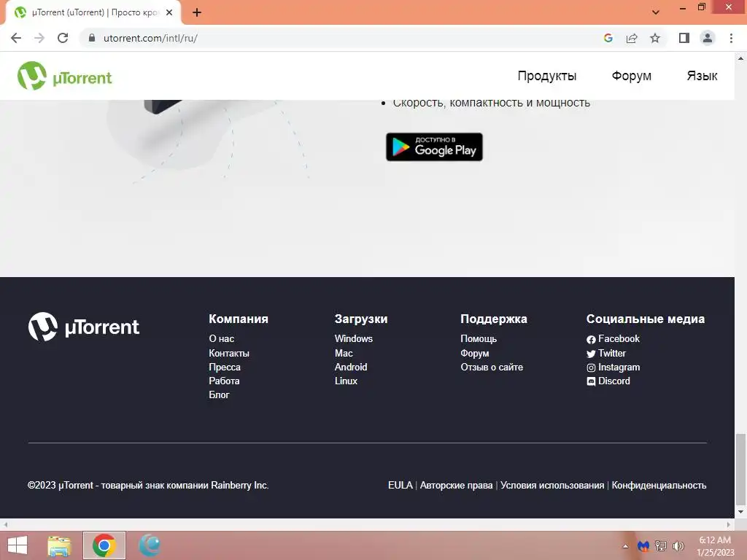
Task: Click the browser forward arrow
Action: 39,38
